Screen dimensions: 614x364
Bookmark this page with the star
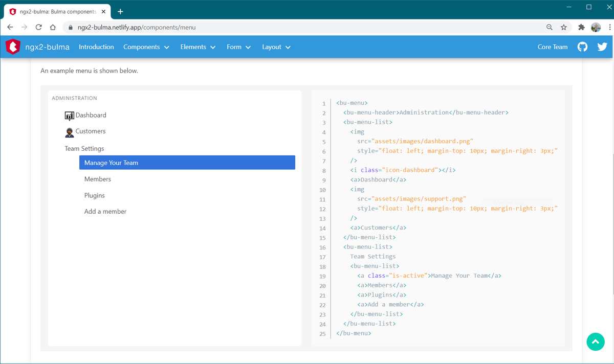(x=563, y=27)
